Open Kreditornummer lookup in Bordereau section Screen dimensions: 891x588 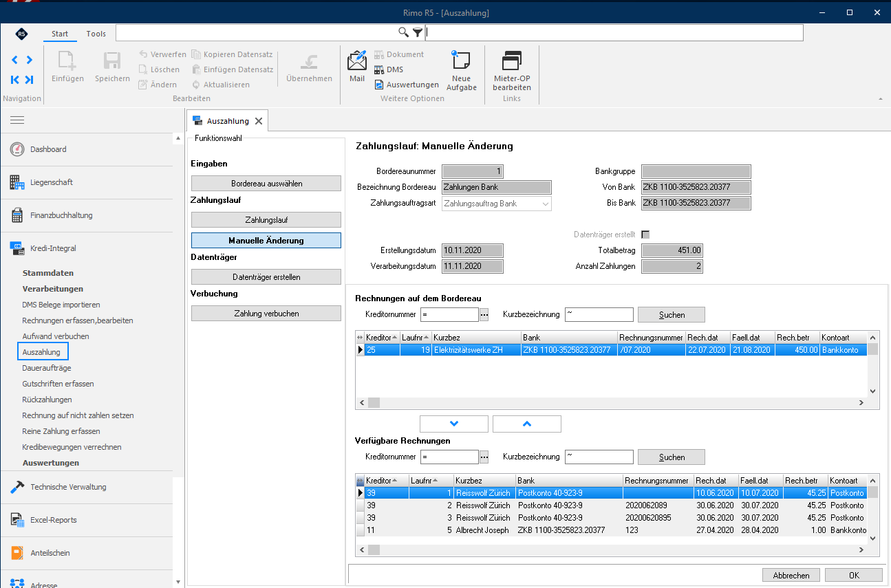click(484, 314)
